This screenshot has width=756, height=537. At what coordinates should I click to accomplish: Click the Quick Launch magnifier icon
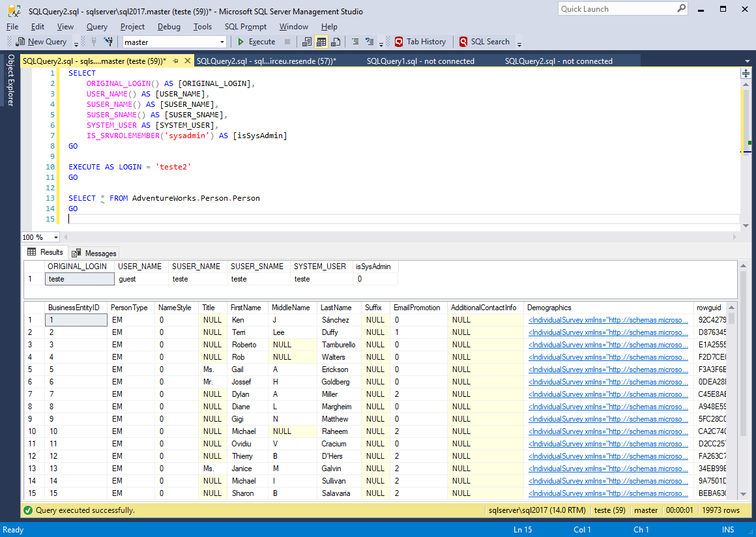pyautogui.click(x=681, y=8)
